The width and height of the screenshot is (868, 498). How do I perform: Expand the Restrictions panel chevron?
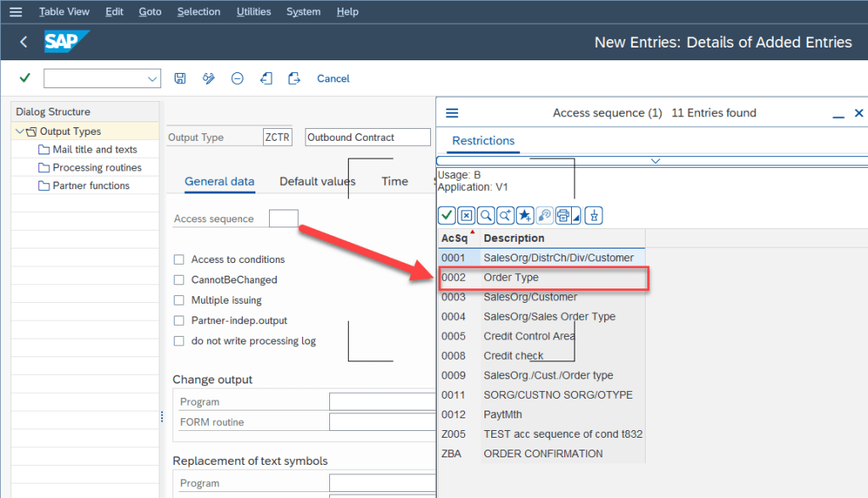point(654,160)
